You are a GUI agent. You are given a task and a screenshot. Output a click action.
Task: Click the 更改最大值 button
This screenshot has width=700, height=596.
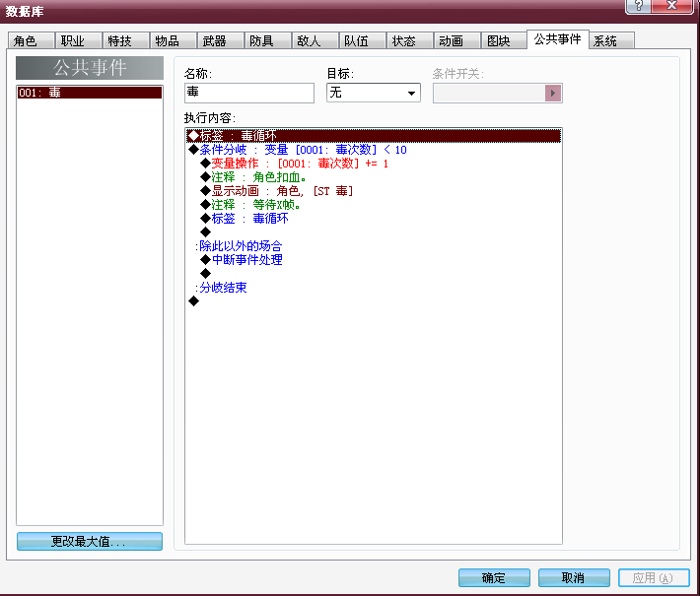(x=90, y=541)
